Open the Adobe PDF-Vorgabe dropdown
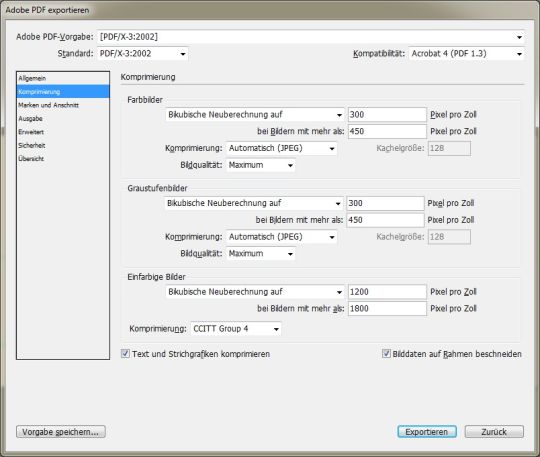 coord(311,37)
